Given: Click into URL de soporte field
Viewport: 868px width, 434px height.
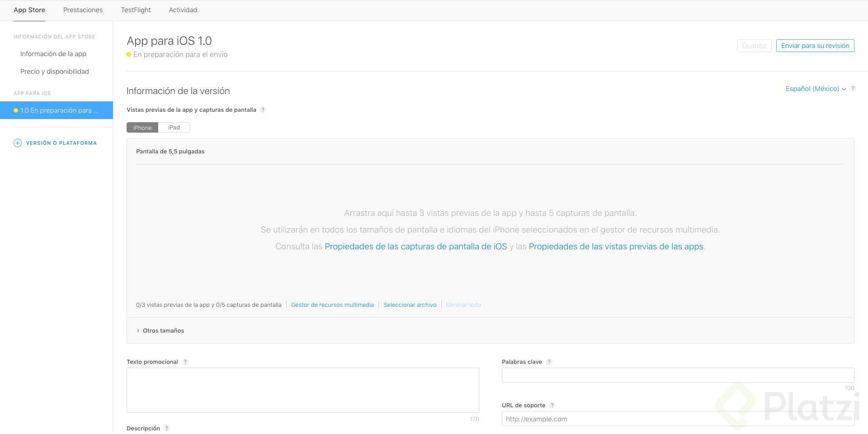Looking at the screenshot, I should (x=678, y=419).
